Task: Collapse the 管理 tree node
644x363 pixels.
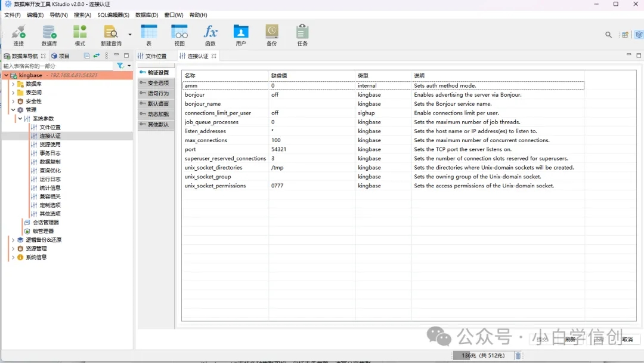Action: pyautogui.click(x=13, y=110)
